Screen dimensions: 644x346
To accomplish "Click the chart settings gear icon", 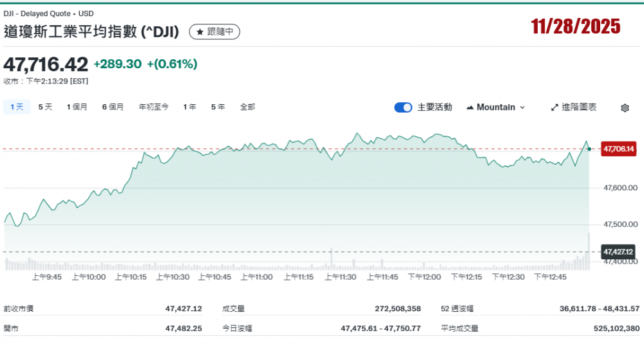I will [624, 108].
